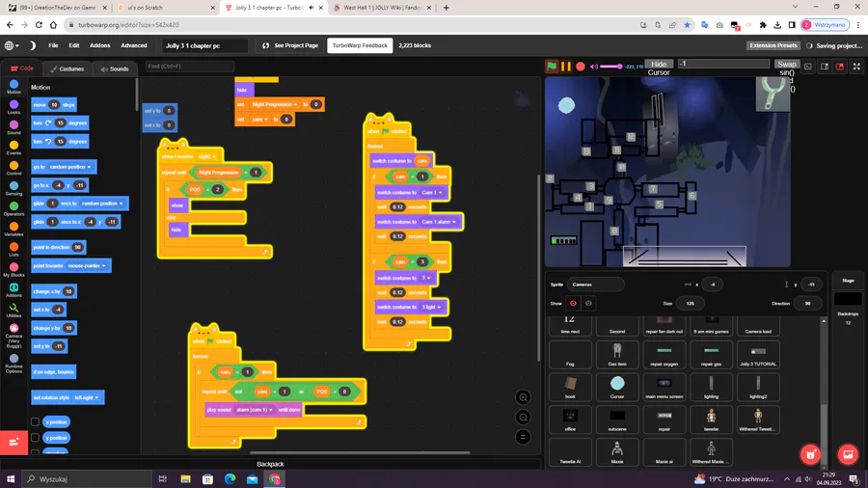The width and height of the screenshot is (868, 488).
Task: Click the speaker mute icon above stage
Action: tap(594, 67)
